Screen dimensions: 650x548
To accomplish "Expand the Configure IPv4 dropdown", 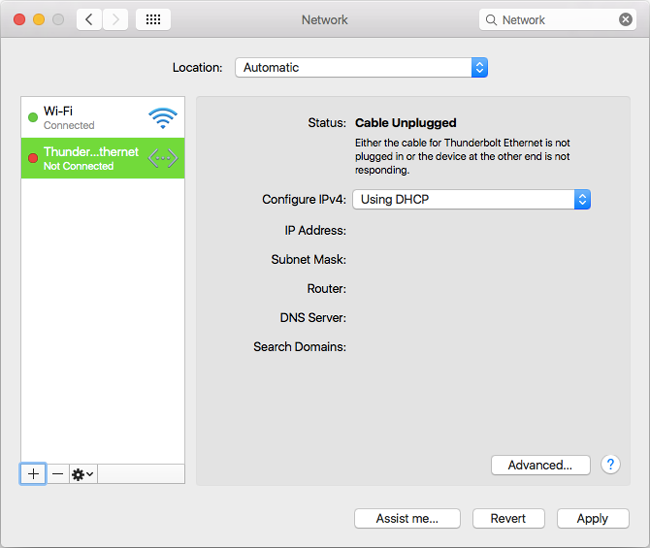I will 471,199.
